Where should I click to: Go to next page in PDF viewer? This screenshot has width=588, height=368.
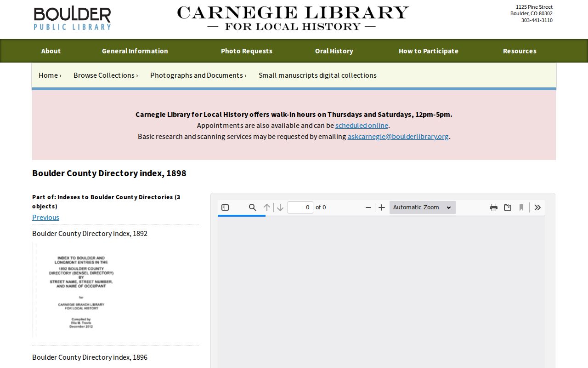[x=280, y=207]
